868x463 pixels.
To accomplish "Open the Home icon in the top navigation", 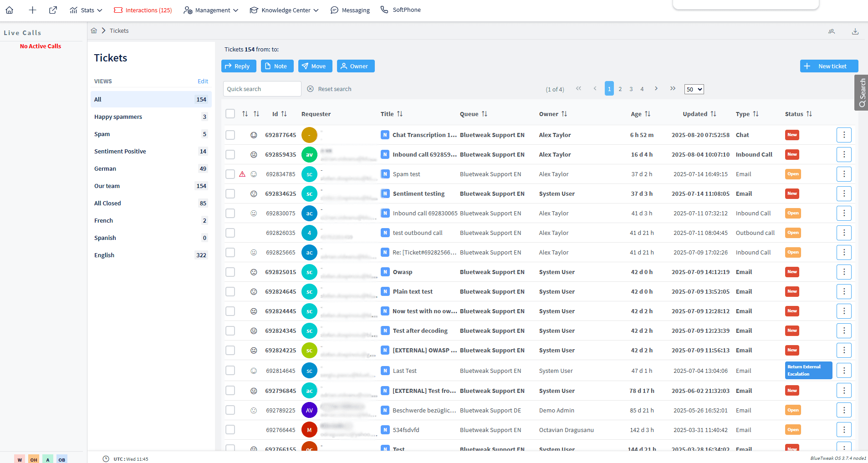I will 9,10.
